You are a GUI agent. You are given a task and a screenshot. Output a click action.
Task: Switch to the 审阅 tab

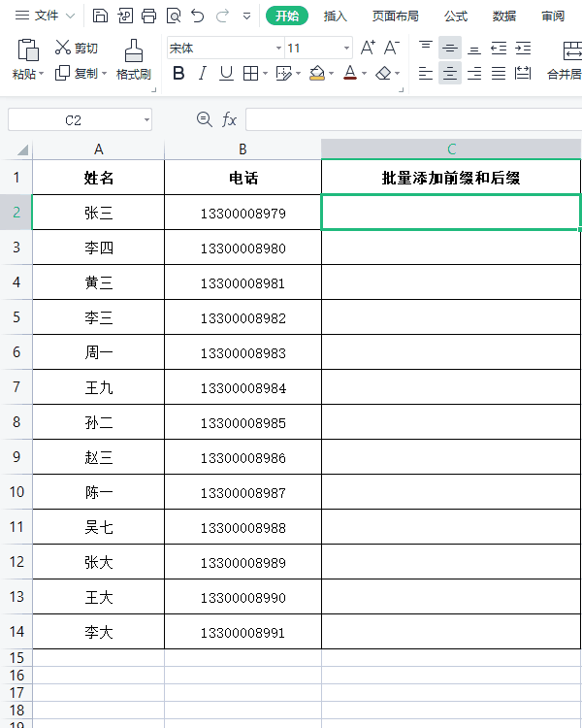(x=553, y=17)
